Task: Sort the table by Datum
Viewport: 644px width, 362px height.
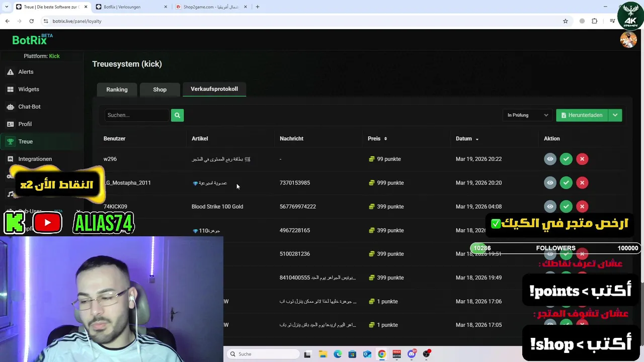Action: pos(467,138)
